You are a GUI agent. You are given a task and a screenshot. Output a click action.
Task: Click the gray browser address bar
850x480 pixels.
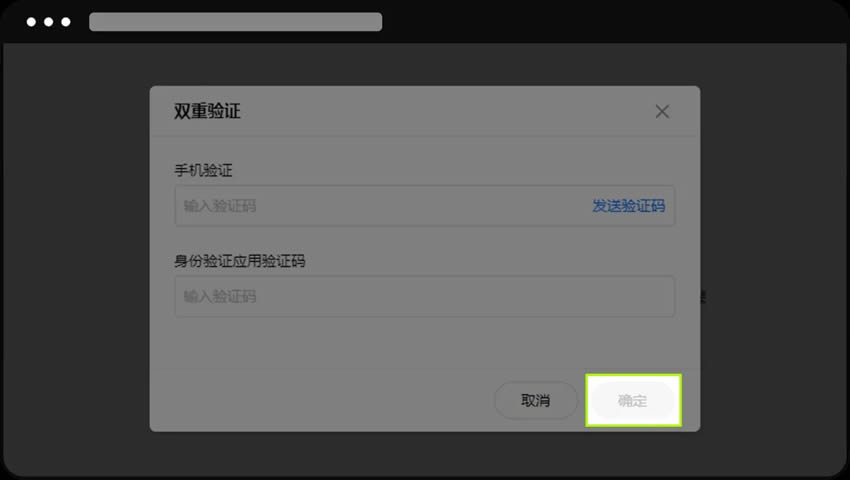tap(235, 22)
